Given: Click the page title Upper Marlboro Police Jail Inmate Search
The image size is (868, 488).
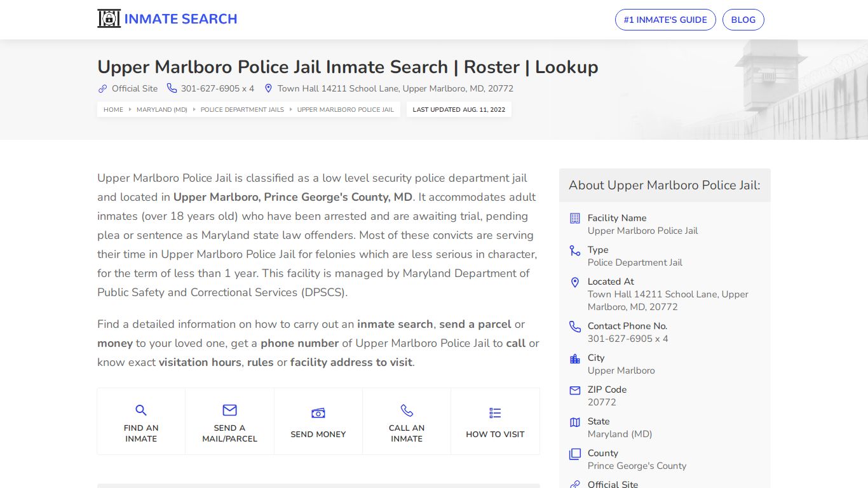Looking at the screenshot, I should point(348,67).
